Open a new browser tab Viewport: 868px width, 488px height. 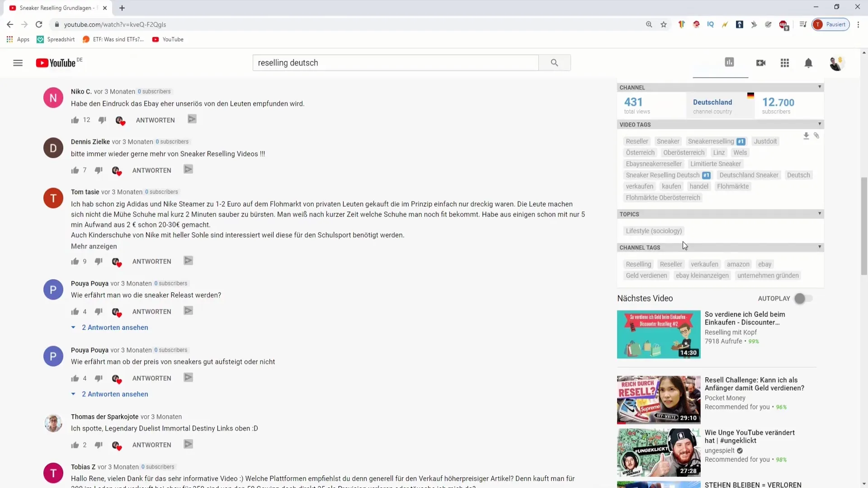tap(122, 8)
